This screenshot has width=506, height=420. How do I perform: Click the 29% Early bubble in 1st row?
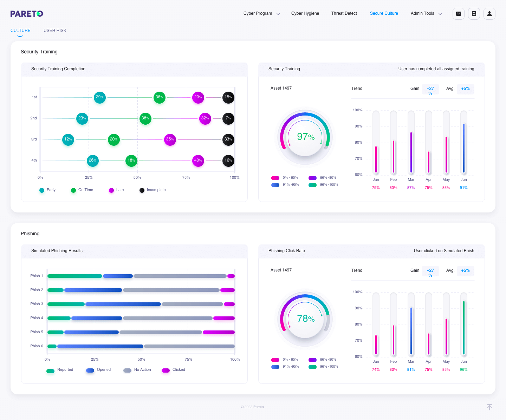100,97
